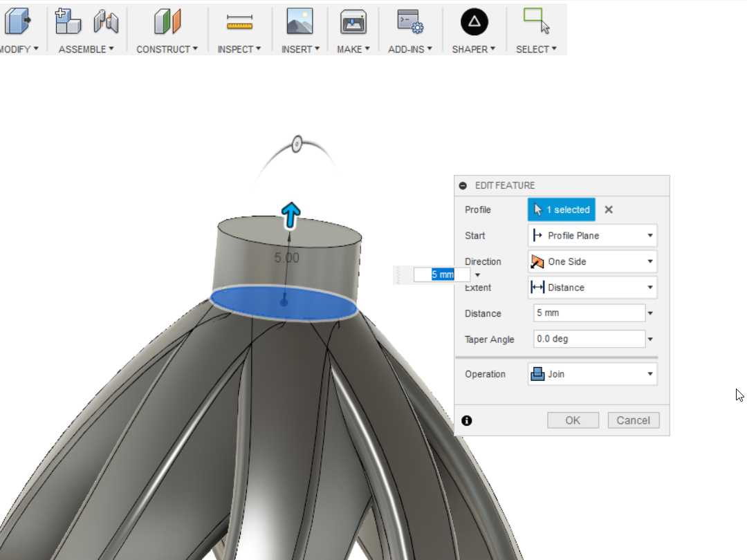Clear the Profile selection with the X
Image resolution: width=747 pixels, height=560 pixels.
pyautogui.click(x=608, y=209)
